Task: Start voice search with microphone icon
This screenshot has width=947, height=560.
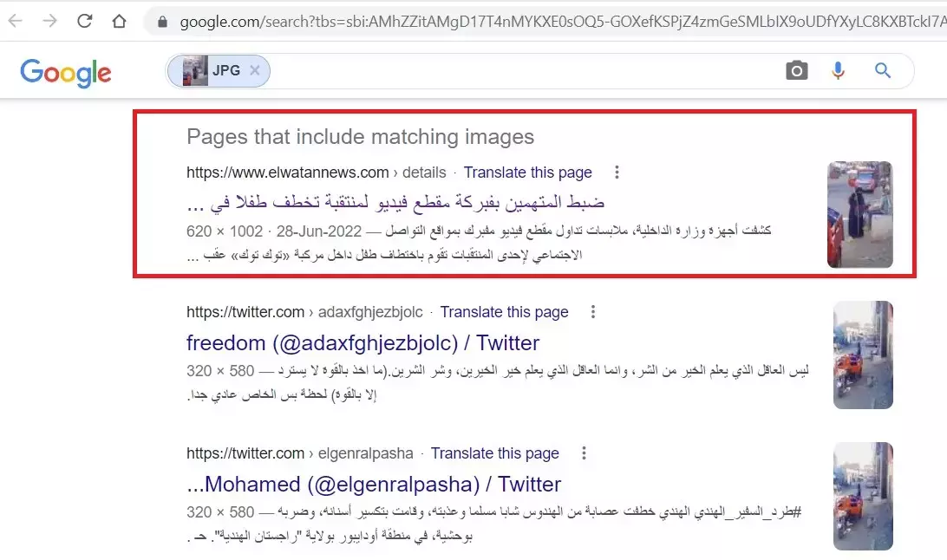Action: tap(838, 70)
